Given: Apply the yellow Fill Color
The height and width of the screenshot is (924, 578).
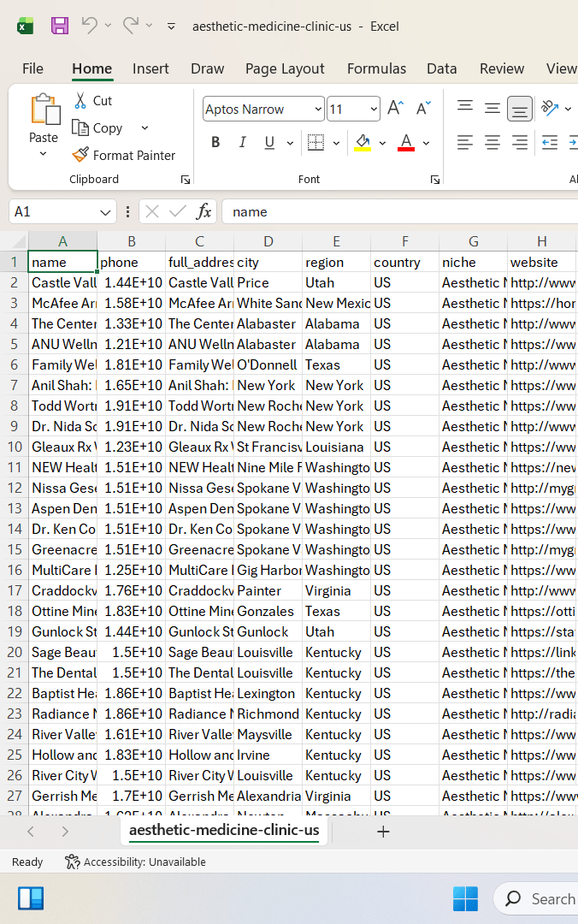Looking at the screenshot, I should coord(363,142).
